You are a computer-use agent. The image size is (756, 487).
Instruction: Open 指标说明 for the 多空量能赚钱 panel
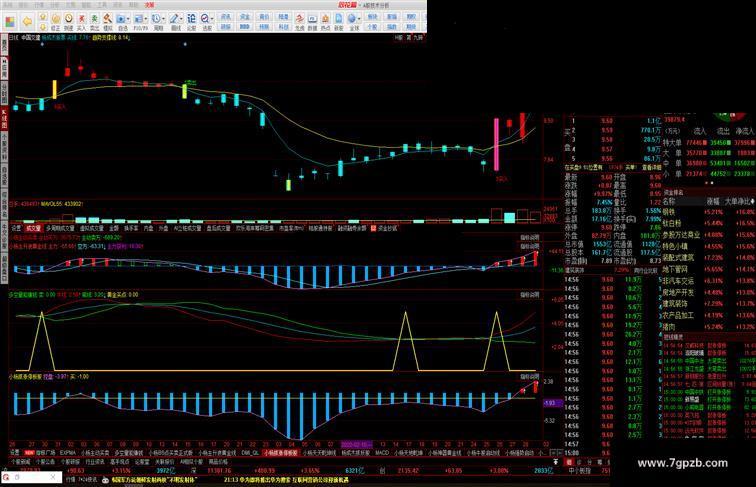[530, 295]
